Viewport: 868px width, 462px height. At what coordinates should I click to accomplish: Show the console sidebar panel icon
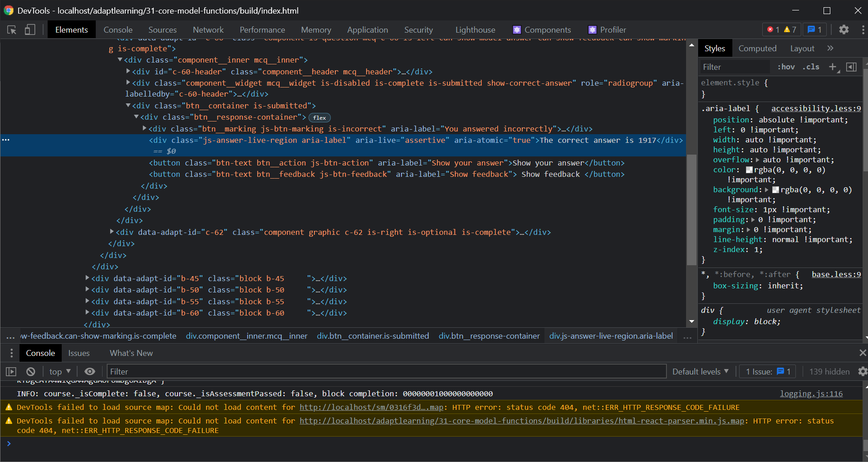pyautogui.click(x=11, y=372)
